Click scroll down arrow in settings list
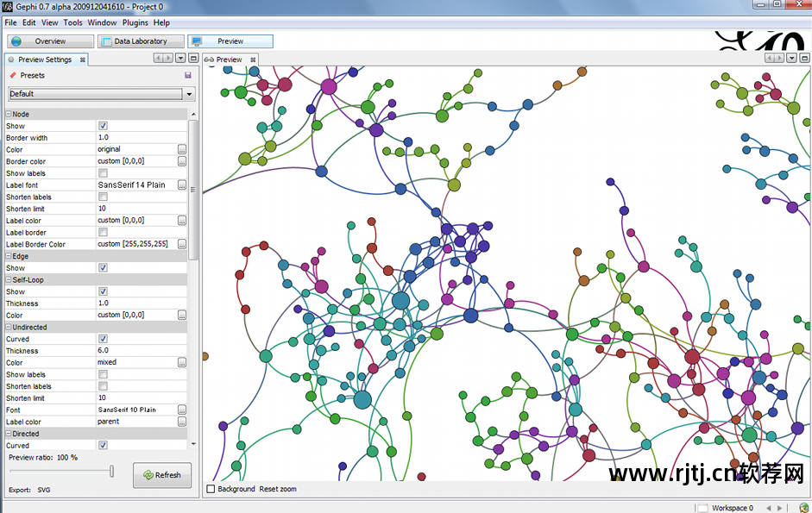The image size is (812, 513). (x=193, y=444)
